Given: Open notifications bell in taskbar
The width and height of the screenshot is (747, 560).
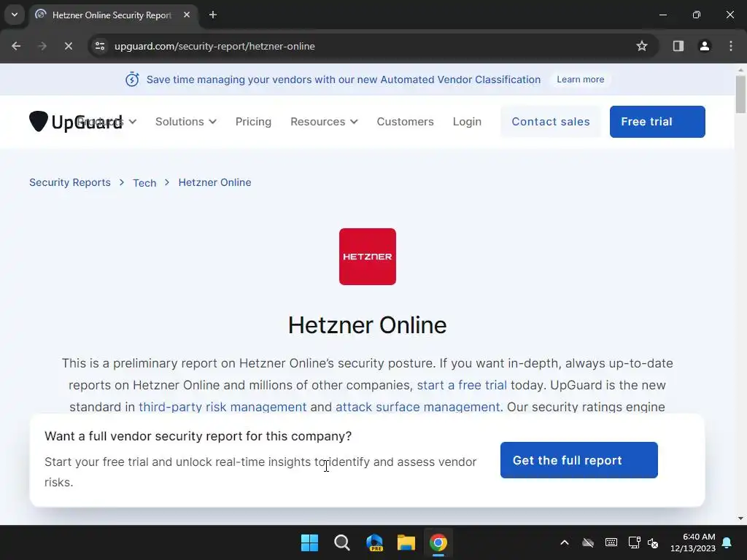Looking at the screenshot, I should click(x=727, y=542).
